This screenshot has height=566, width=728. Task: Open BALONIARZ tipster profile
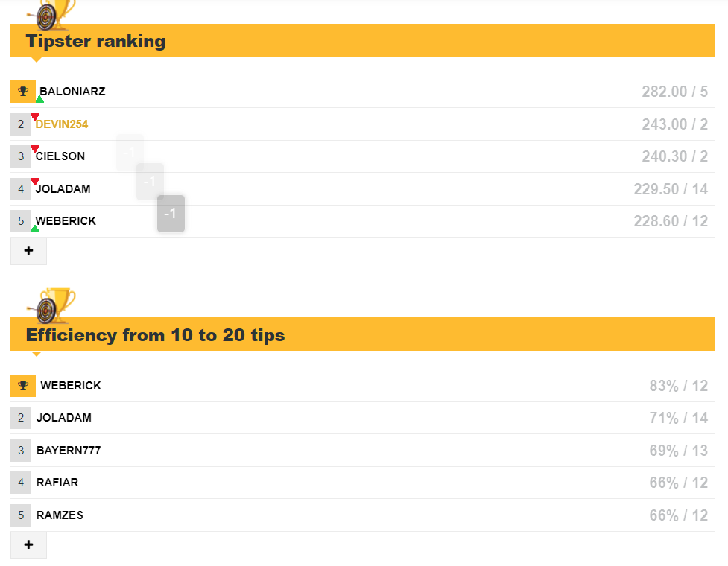pyautogui.click(x=72, y=92)
